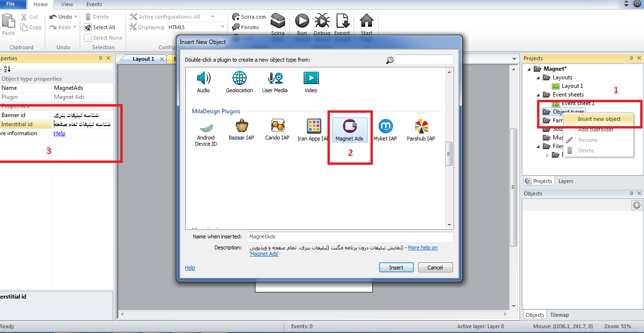Click the Interstitial id property row
Viewport: 644px width, 333px height.
tap(56, 124)
